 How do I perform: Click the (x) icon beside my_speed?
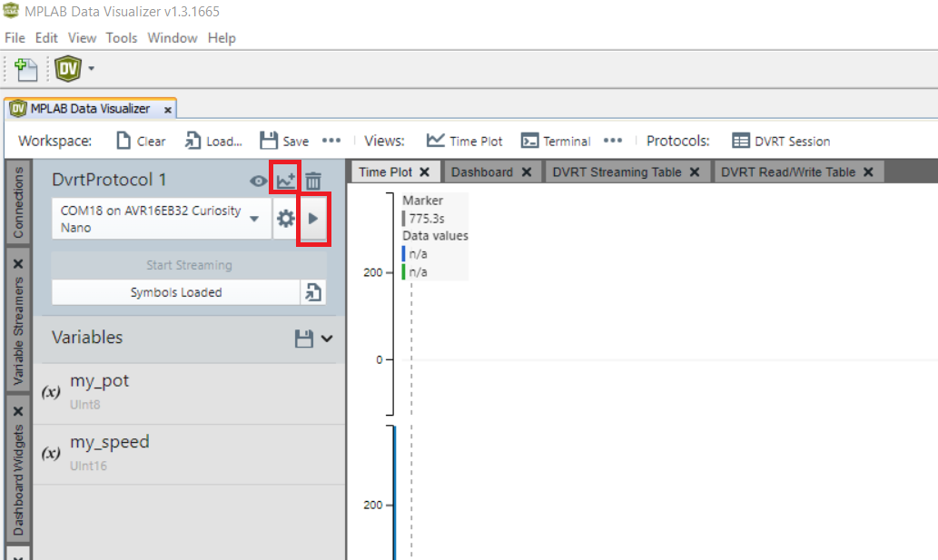click(51, 453)
